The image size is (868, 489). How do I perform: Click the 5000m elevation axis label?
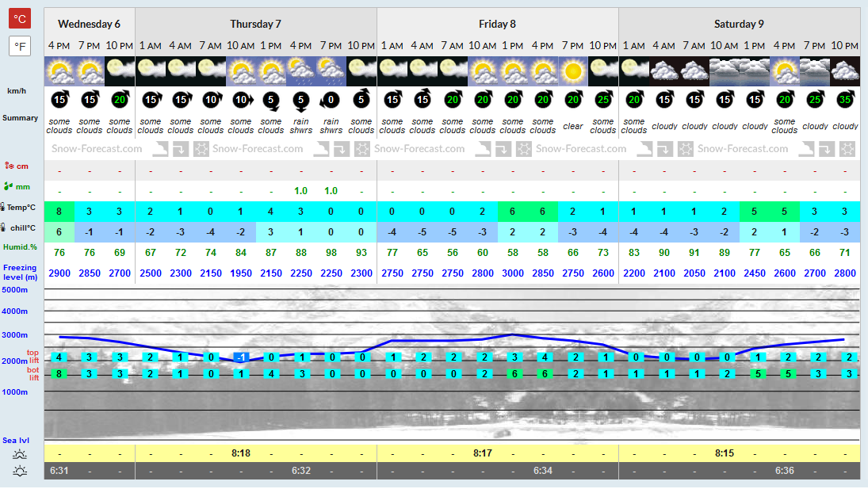click(15, 290)
